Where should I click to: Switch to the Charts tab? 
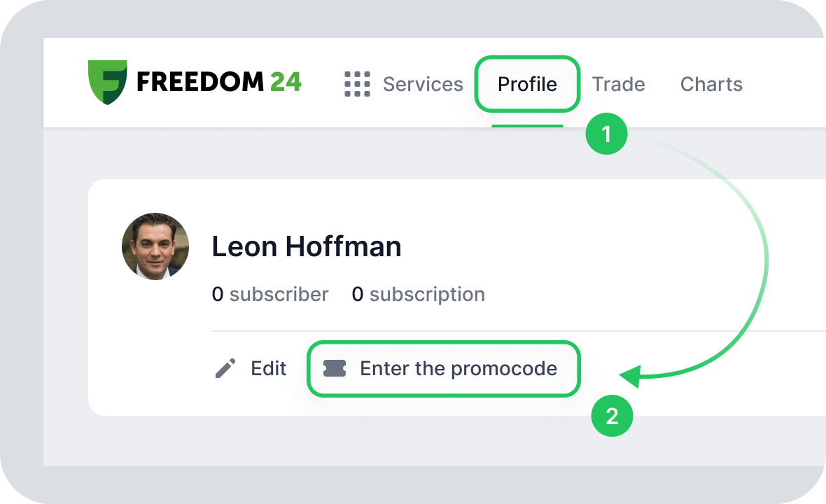pyautogui.click(x=711, y=84)
